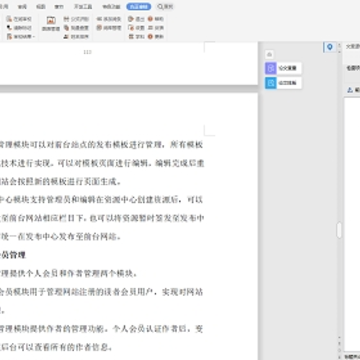
Task: Click the blue triangle icon in the right panel
Action: pos(350,90)
